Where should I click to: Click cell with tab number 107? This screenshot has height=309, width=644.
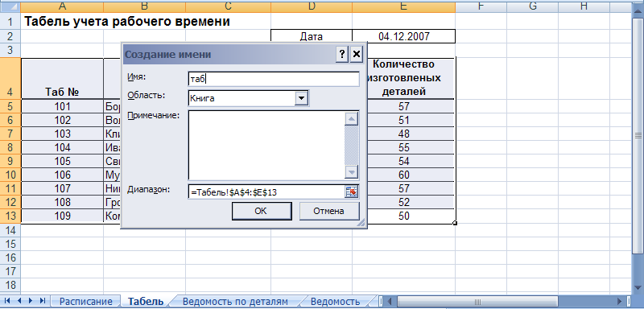point(62,188)
